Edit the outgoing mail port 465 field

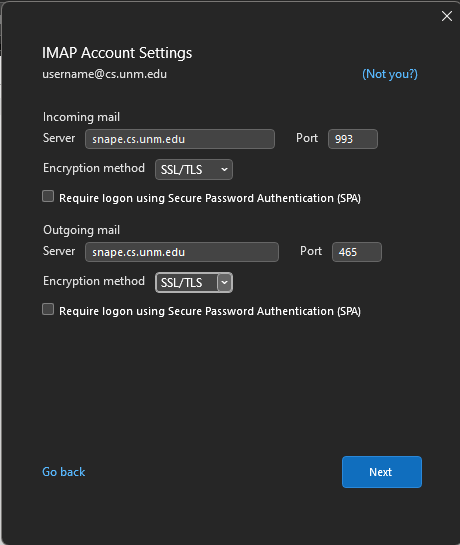click(x=357, y=252)
